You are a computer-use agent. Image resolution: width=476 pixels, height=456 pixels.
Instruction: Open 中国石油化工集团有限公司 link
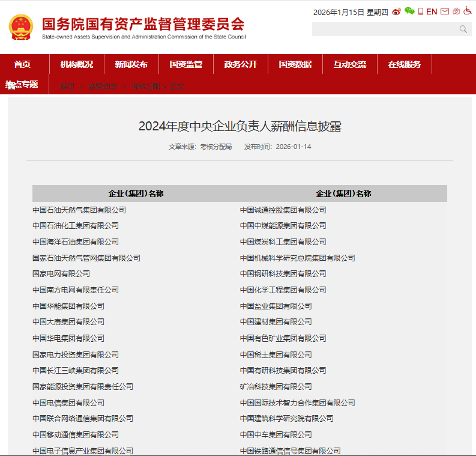click(76, 226)
